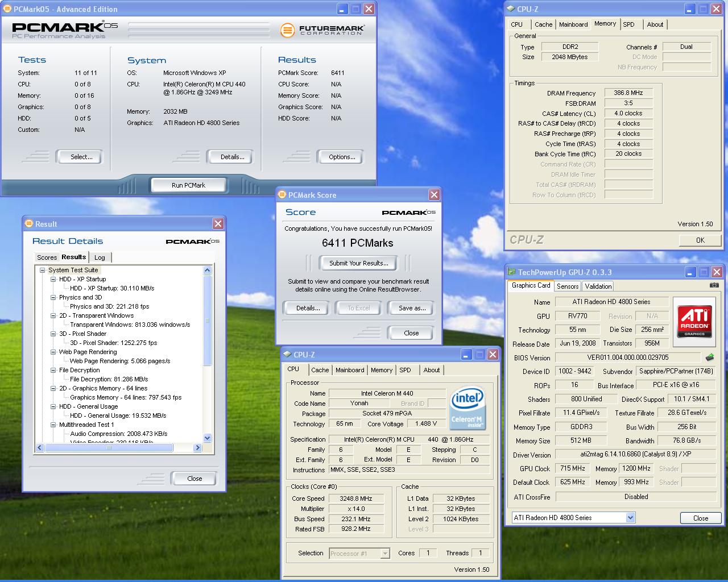Collapse the File Decryption node
728x582 pixels.
tap(53, 371)
